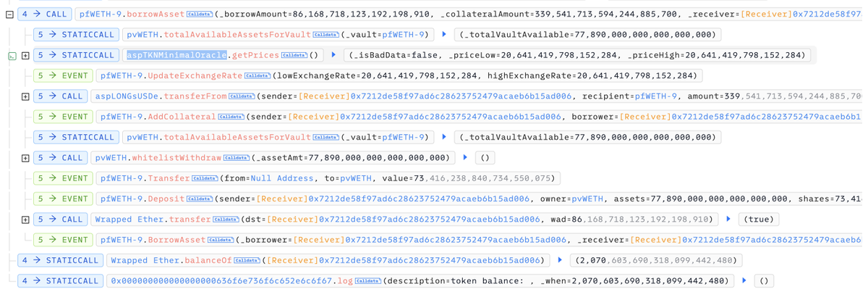Viewport: 868px width, 292px height.
Task: Select the CALL badge on transferFrom row
Action: tap(61, 96)
